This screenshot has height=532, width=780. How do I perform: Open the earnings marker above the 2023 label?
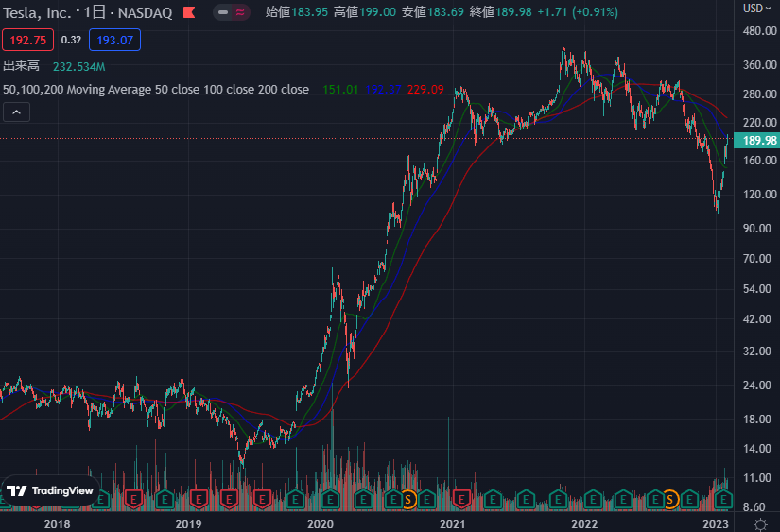click(722, 499)
